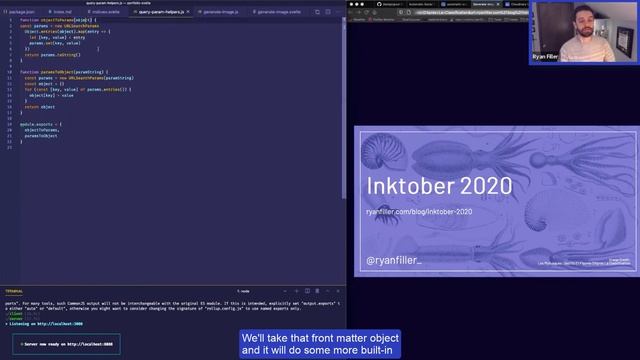Reload the page in the browser
This screenshot has height=360, width=640.
tap(367, 12)
